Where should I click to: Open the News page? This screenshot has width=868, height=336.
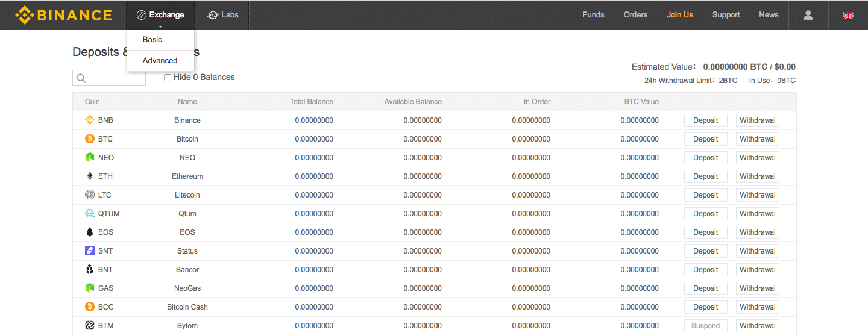(769, 15)
